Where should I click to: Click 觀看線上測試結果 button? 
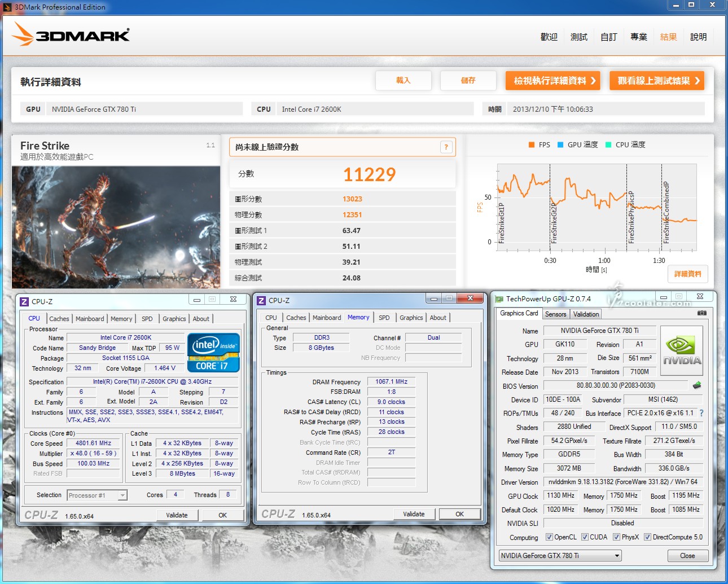[x=657, y=81]
